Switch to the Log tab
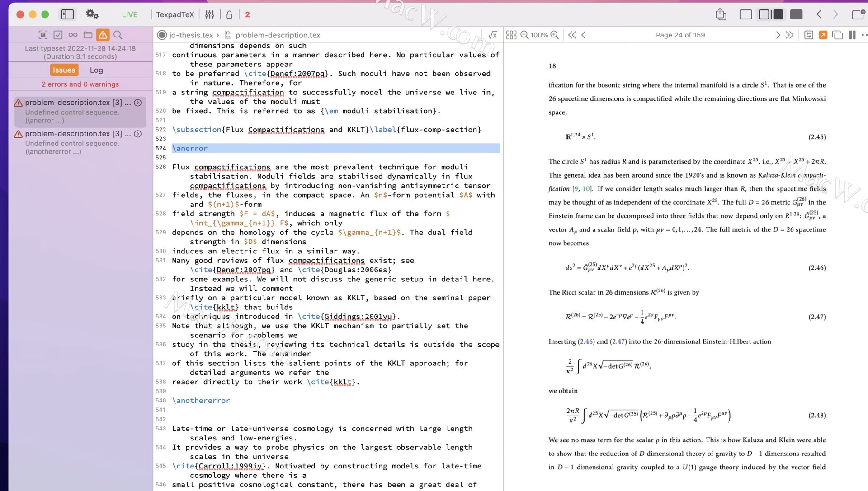Screen dimensions: 868x491 [96, 70]
